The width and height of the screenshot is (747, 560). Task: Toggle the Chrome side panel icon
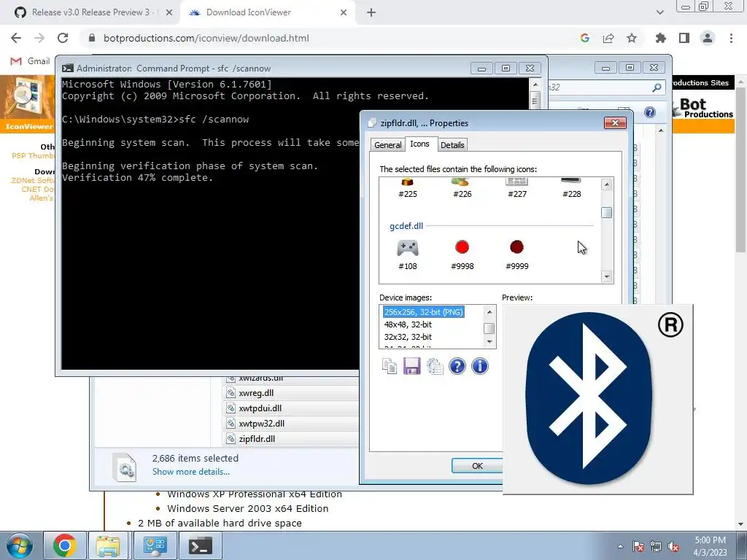coord(684,38)
